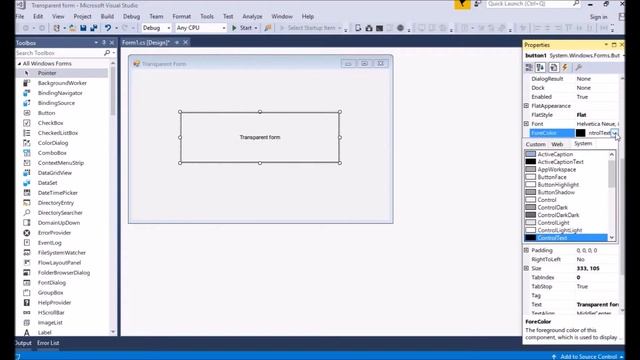Select the DateTimePicker control icon
Image resolution: width=640 pixels, height=360 pixels.
coord(27,193)
